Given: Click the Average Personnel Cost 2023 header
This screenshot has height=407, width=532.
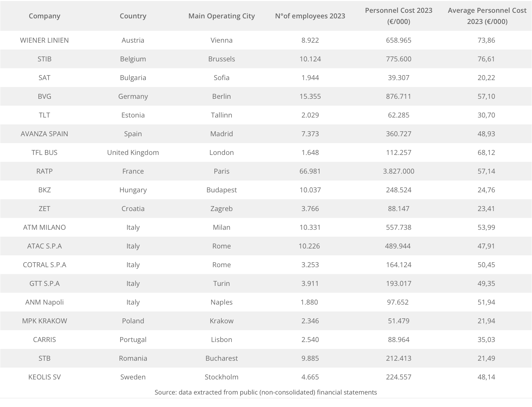Looking at the screenshot, I should (x=487, y=16).
